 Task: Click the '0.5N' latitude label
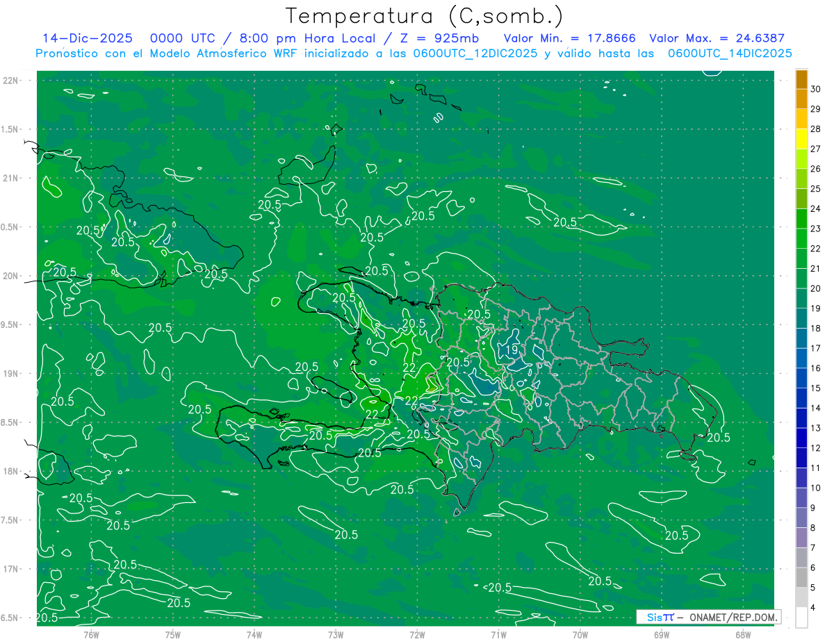pyautogui.click(x=10, y=227)
